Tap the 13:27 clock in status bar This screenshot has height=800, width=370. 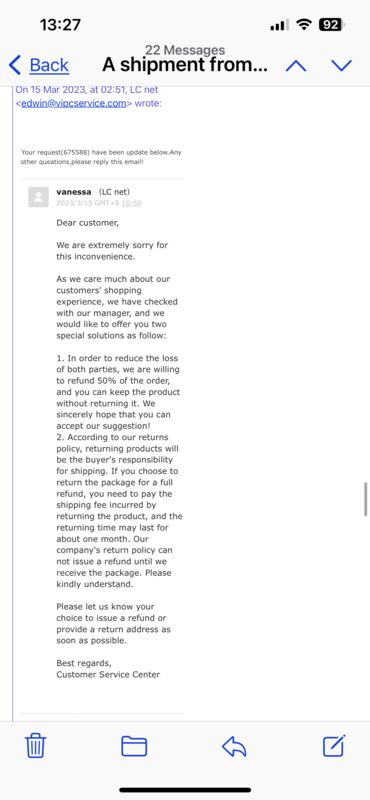coord(62,24)
